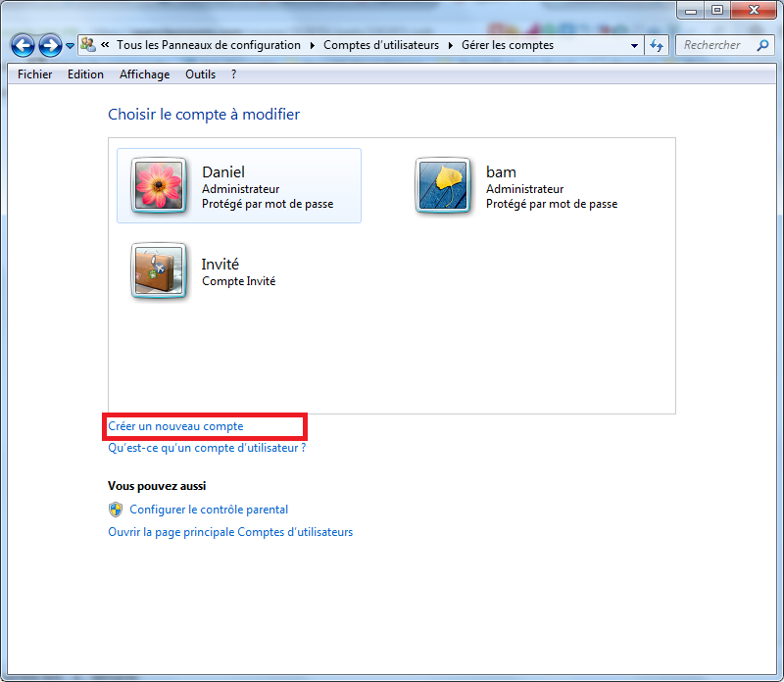This screenshot has width=784, height=682.
Task: Open recent pages dropdown next to navigation arrows
Action: [x=70, y=46]
